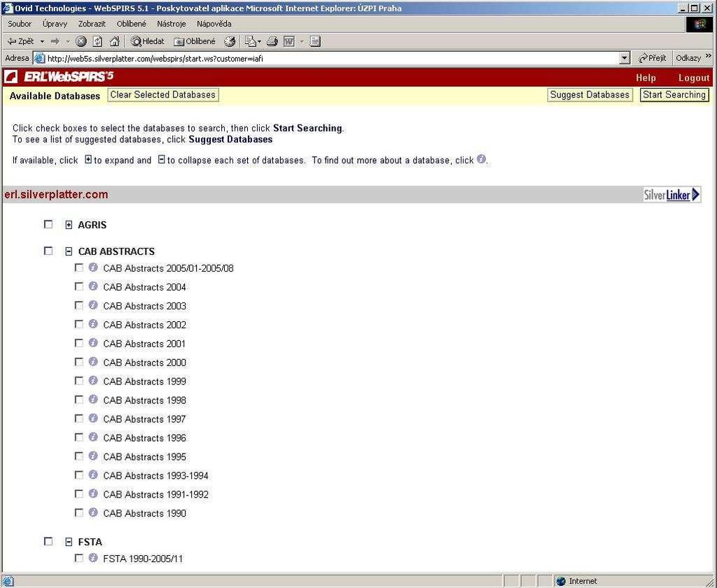Image resolution: width=717 pixels, height=588 pixels.
Task: Collapse the CAB ABSTRACTS database set
Action: click(69, 251)
